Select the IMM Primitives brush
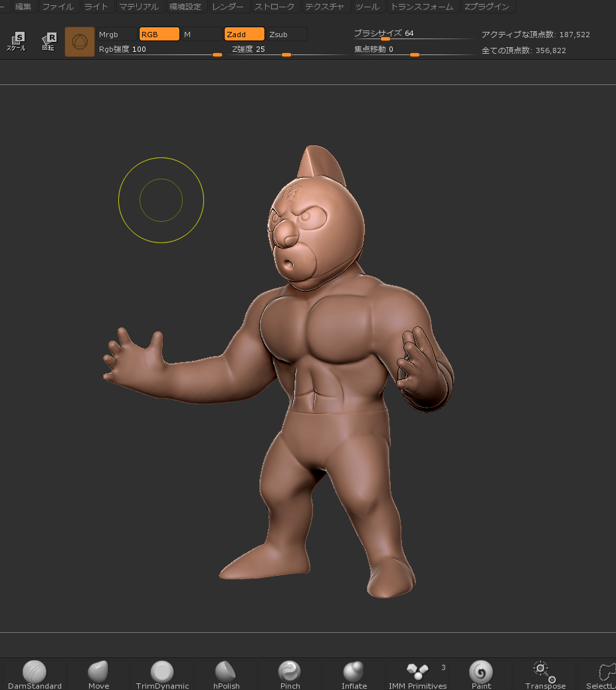This screenshot has width=616, height=690. click(x=417, y=675)
